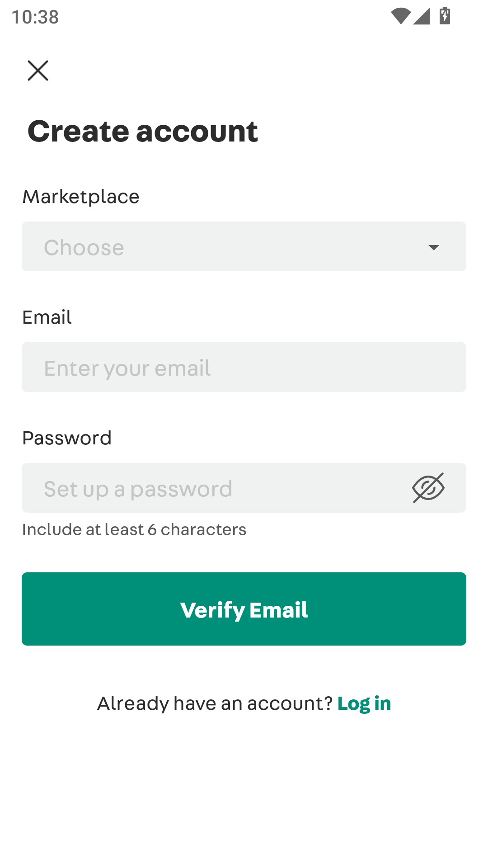The height and width of the screenshot is (868, 488).
Task: Tap the 'Choose' placeholder text
Action: click(84, 248)
